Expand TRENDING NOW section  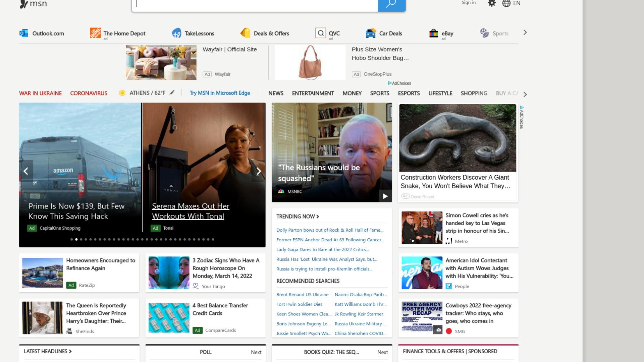click(x=298, y=217)
